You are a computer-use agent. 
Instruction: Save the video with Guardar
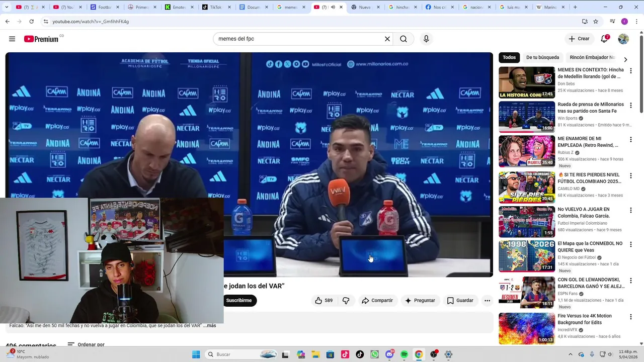460,300
